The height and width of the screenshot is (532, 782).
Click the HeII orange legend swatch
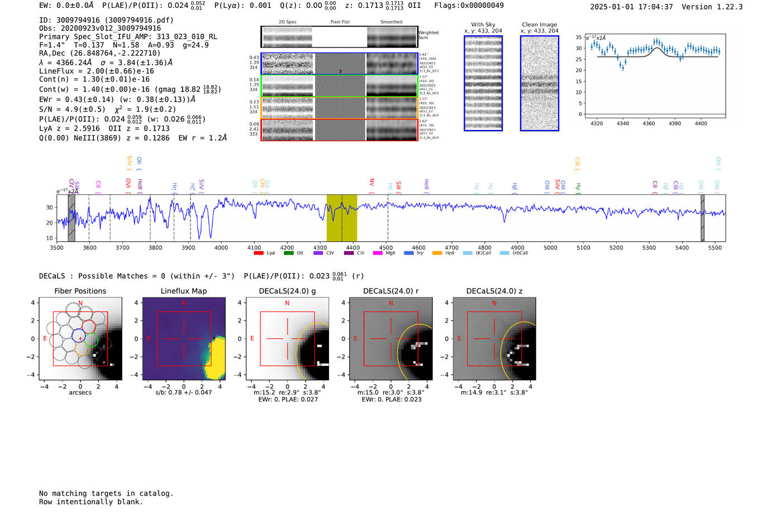pos(437,253)
